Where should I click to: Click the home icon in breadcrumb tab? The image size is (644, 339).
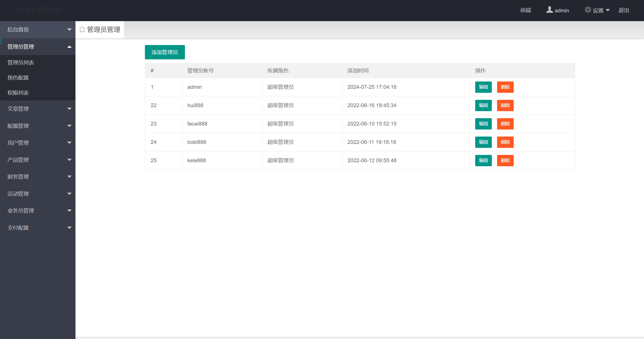click(82, 29)
